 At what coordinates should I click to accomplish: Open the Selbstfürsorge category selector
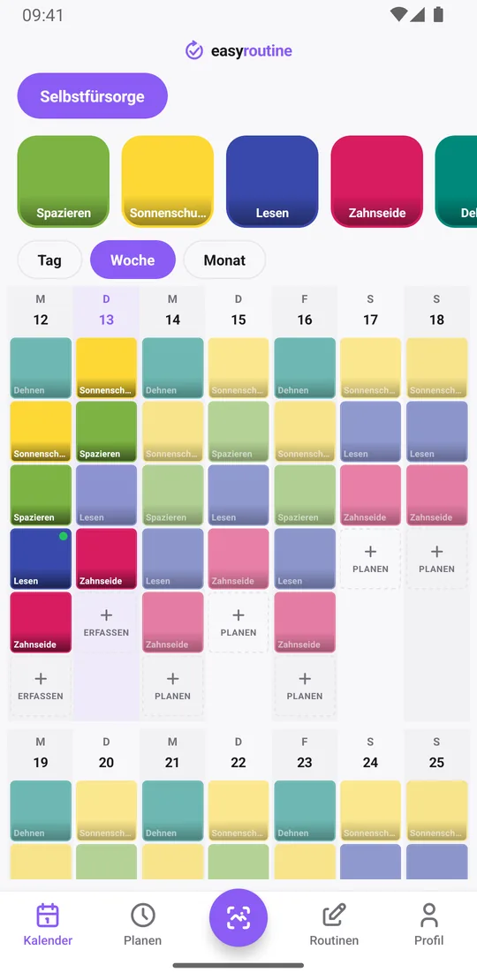(93, 96)
